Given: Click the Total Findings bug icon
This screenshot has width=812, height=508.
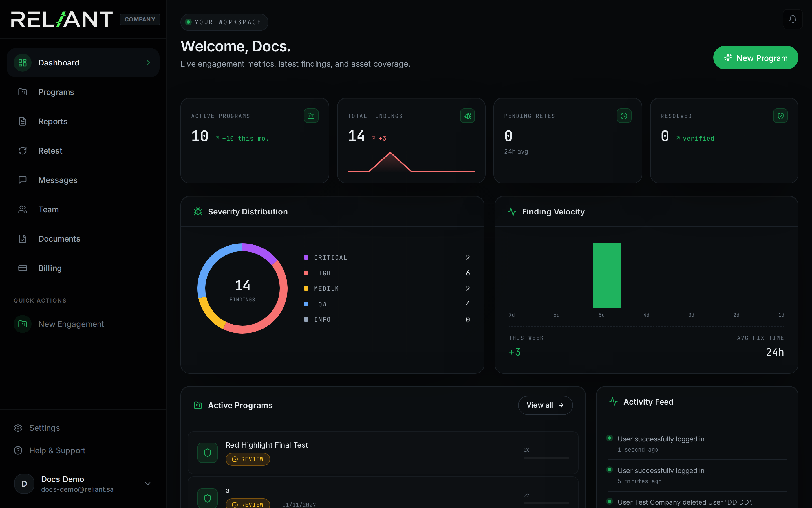Looking at the screenshot, I should coord(467,116).
